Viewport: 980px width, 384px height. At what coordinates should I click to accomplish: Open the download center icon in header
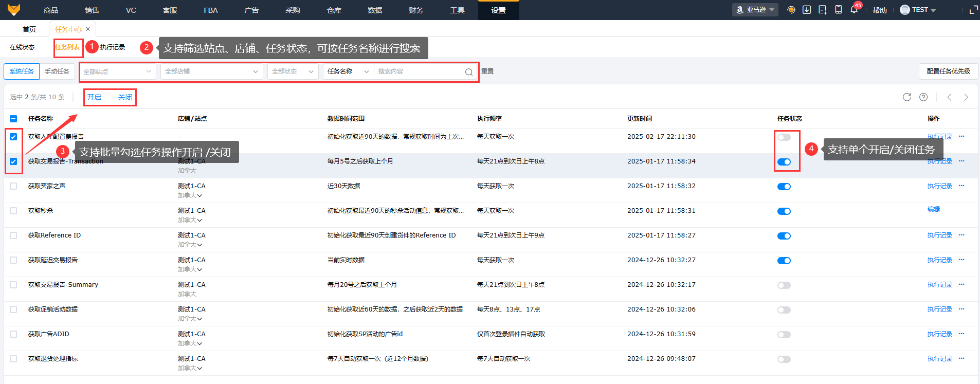[807, 10]
